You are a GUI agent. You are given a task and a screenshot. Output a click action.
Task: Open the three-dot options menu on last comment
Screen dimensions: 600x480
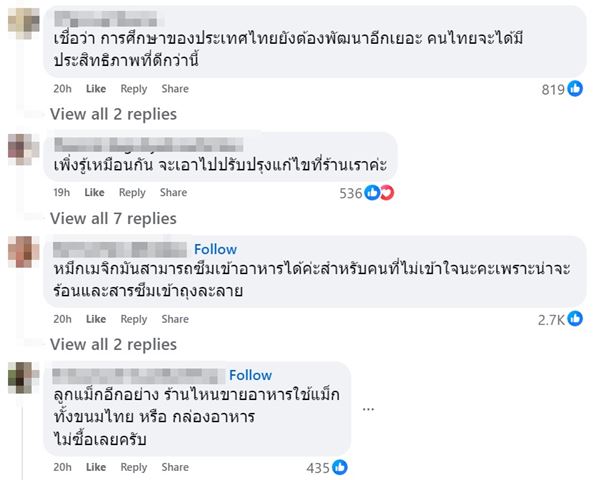[369, 408]
